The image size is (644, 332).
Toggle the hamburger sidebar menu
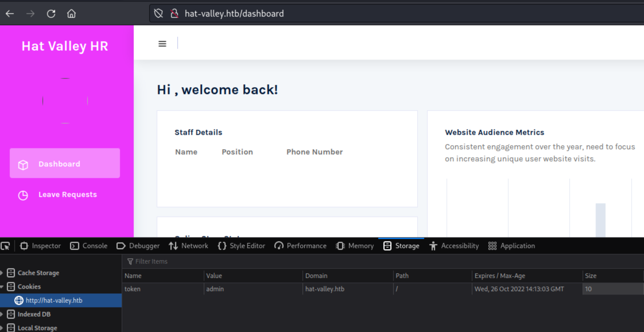[x=162, y=44]
